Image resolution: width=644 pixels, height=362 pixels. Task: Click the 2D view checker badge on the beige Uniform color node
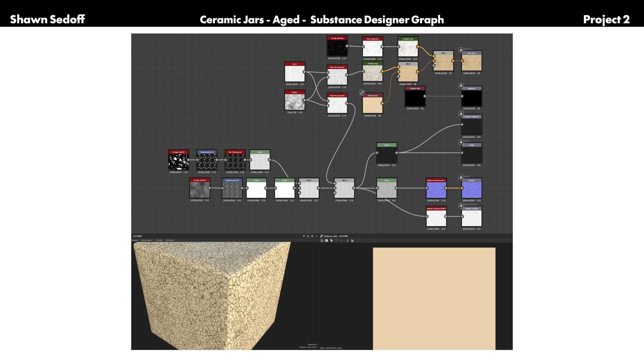pyautogui.click(x=362, y=92)
